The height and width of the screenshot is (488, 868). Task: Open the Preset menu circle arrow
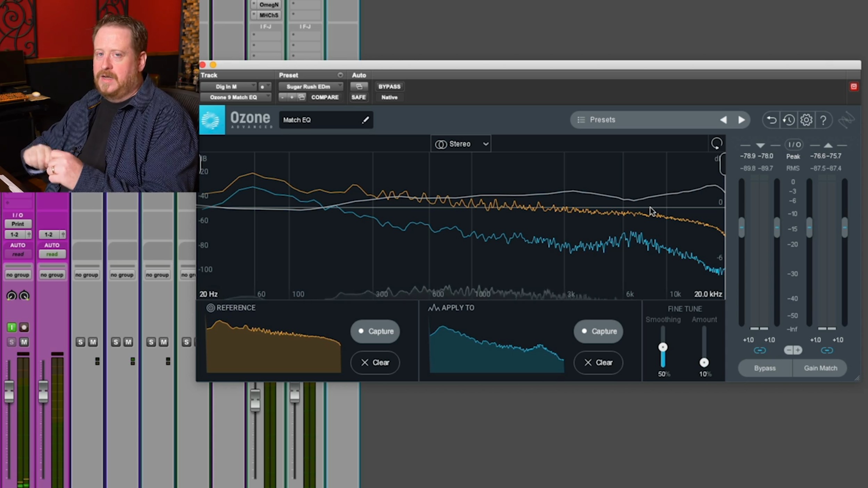pos(340,75)
